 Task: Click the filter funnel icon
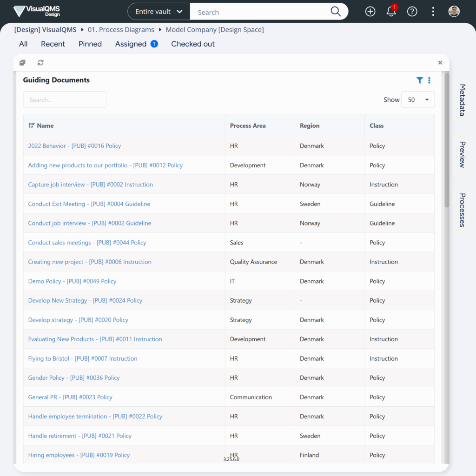tap(419, 80)
